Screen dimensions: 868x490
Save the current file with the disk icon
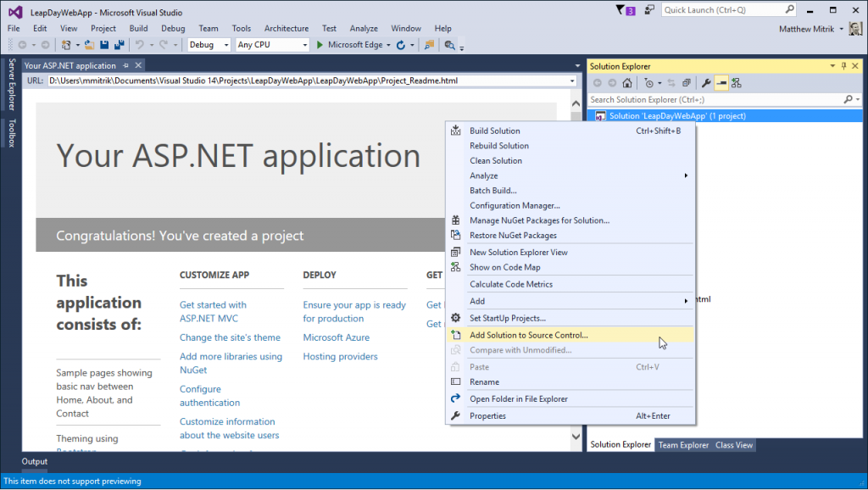tap(104, 45)
